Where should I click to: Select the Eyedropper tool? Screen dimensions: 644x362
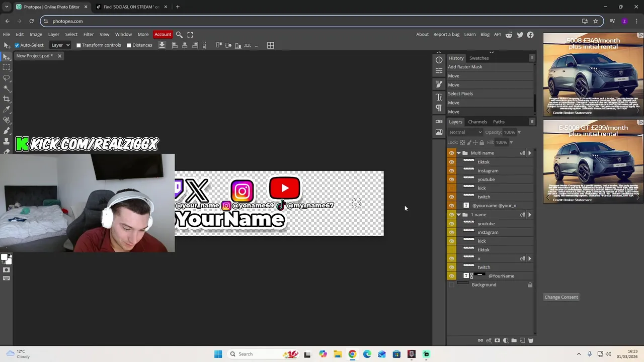7,110
